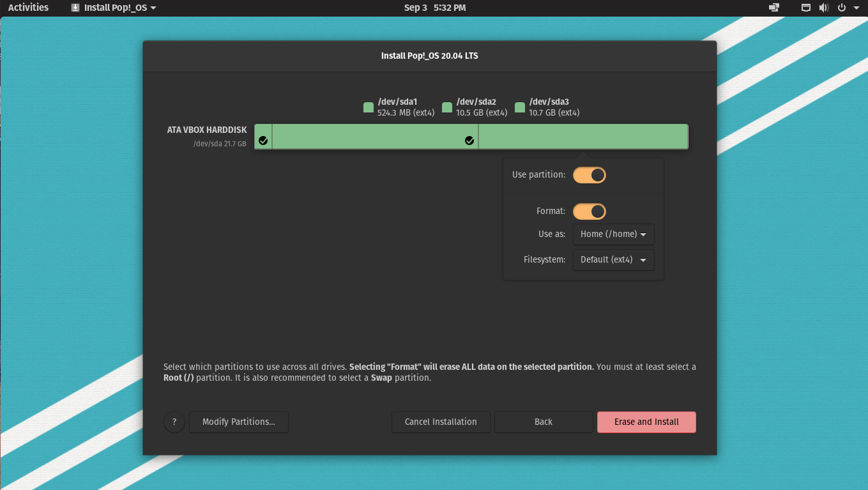Viewport: 868px width, 490px height.
Task: Cancel Installation
Action: pos(441,422)
